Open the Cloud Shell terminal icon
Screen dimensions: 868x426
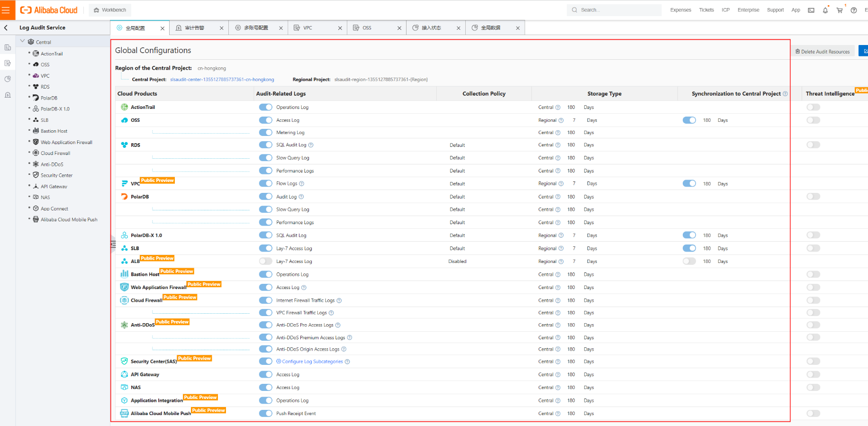click(x=811, y=10)
